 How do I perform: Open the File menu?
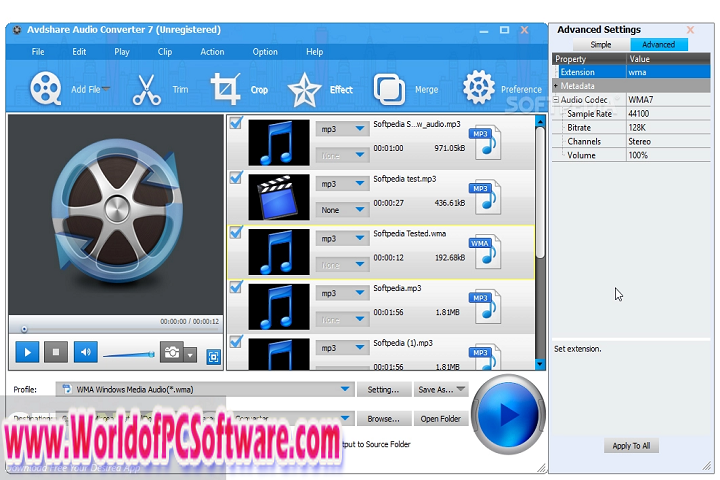click(x=38, y=51)
